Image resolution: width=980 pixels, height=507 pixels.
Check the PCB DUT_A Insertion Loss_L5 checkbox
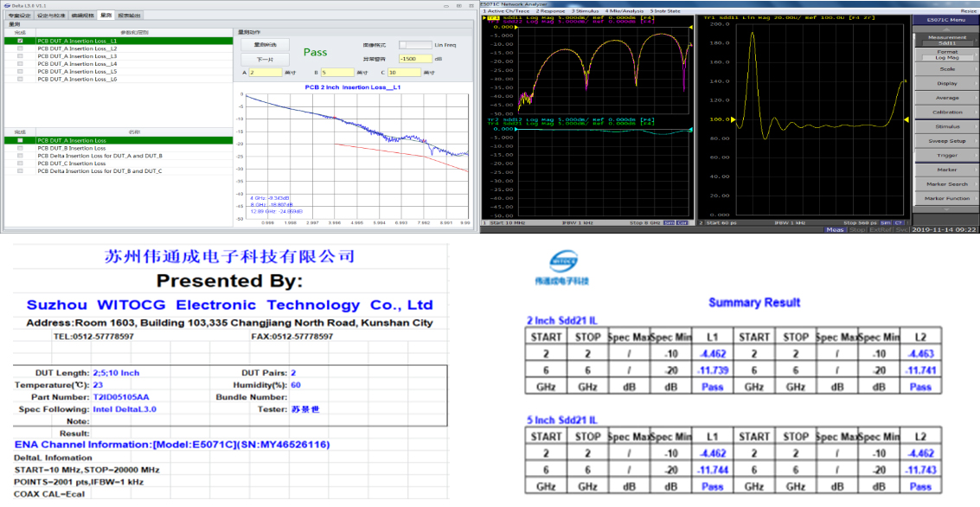click(20, 71)
